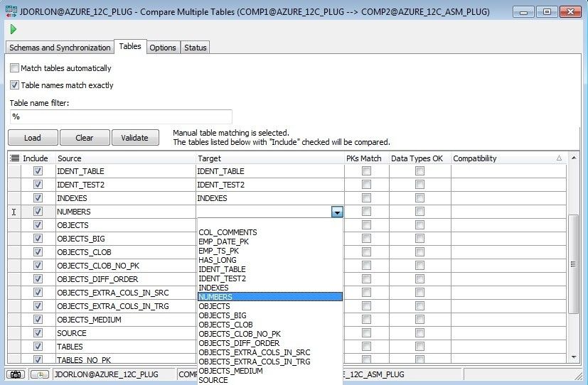This screenshot has width=588, height=385.
Task: Select the TABLES source cell
Action: pyautogui.click(x=126, y=347)
